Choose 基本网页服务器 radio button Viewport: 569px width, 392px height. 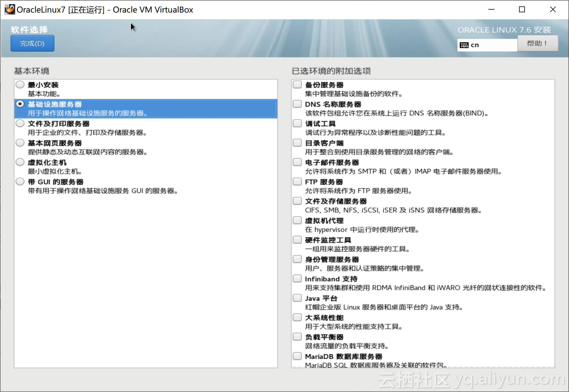click(20, 143)
